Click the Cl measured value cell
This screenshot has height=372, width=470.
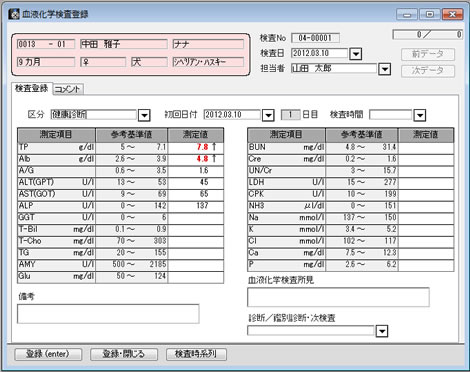(426, 241)
